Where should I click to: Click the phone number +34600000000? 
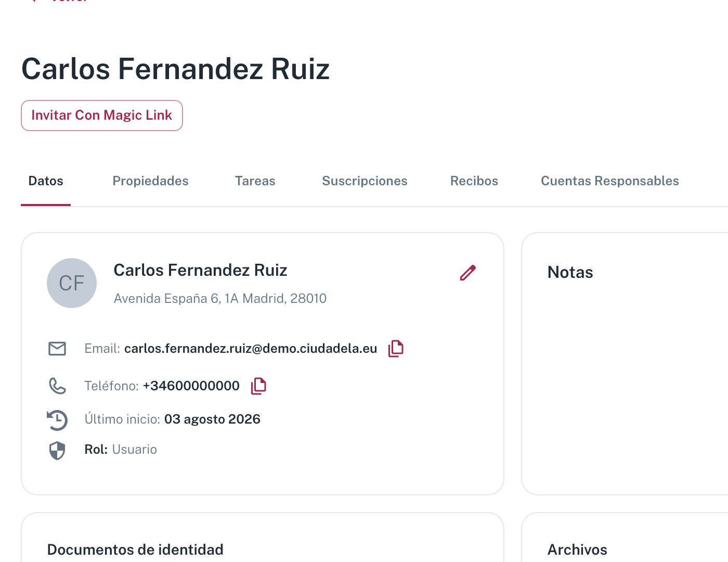point(191,386)
